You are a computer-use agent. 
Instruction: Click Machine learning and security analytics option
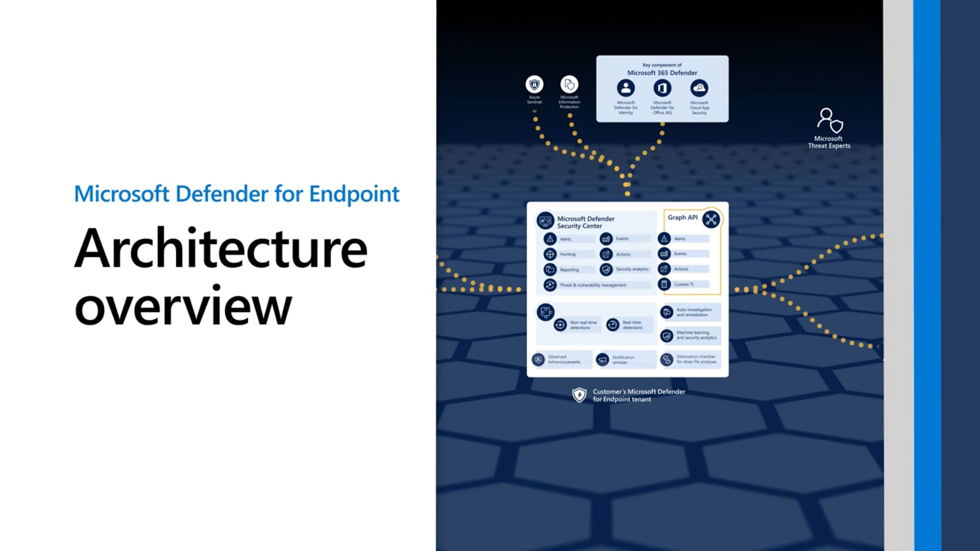(x=690, y=335)
